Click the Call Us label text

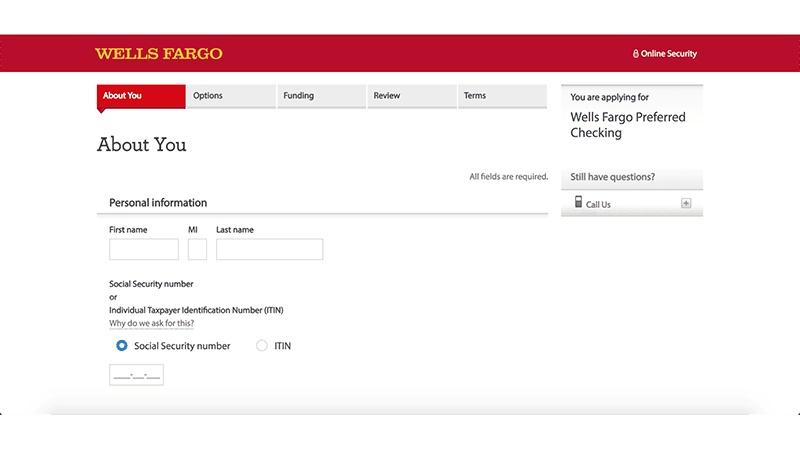point(598,205)
